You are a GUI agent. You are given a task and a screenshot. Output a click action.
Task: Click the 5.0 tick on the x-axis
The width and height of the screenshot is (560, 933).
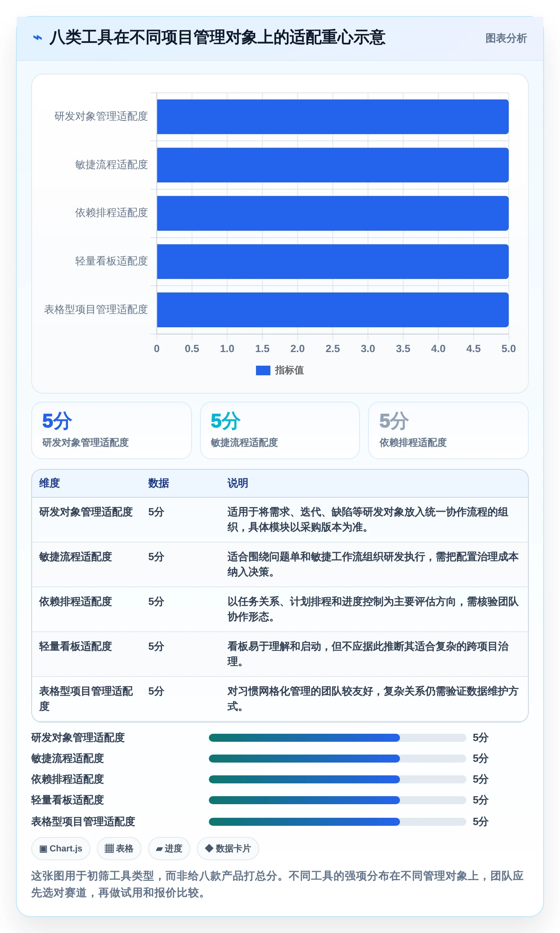tap(509, 349)
